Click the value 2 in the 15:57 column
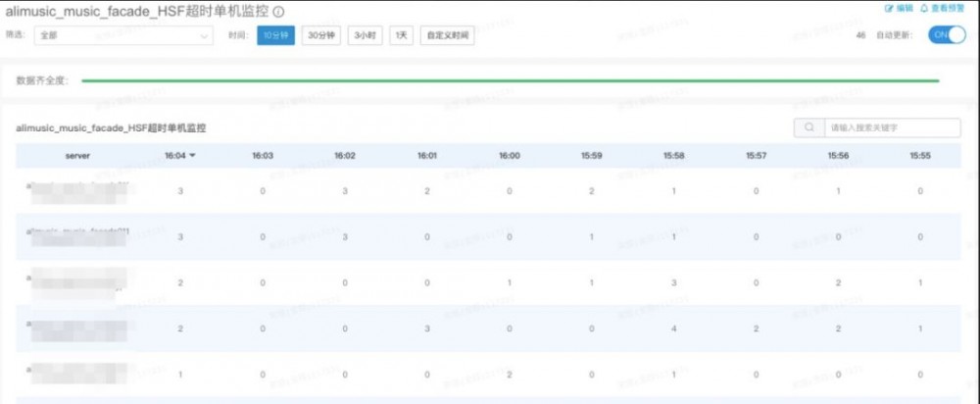This screenshot has width=980, height=404. 757,328
